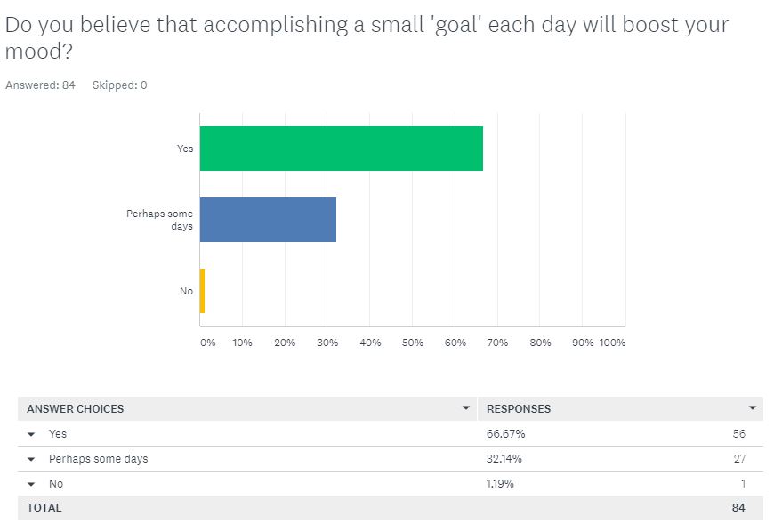782x532 pixels.
Task: Expand the Perhaps some days table row arrow
Action: [x=31, y=459]
